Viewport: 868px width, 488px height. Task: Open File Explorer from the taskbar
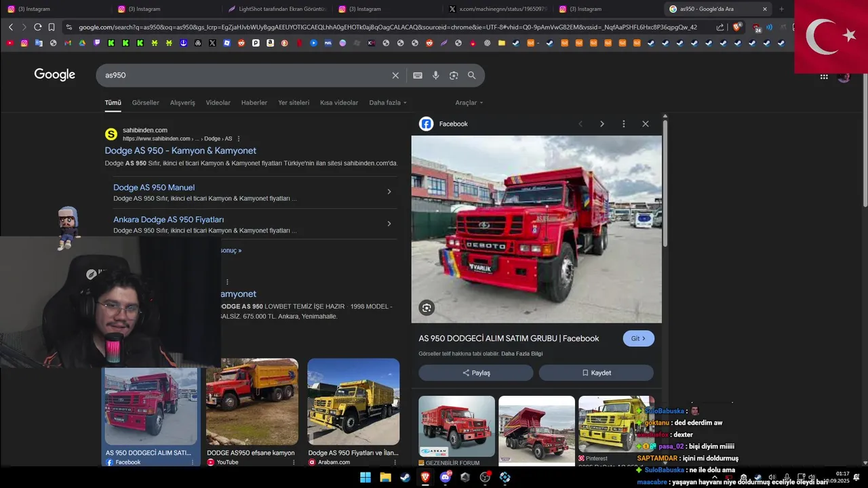point(385,477)
